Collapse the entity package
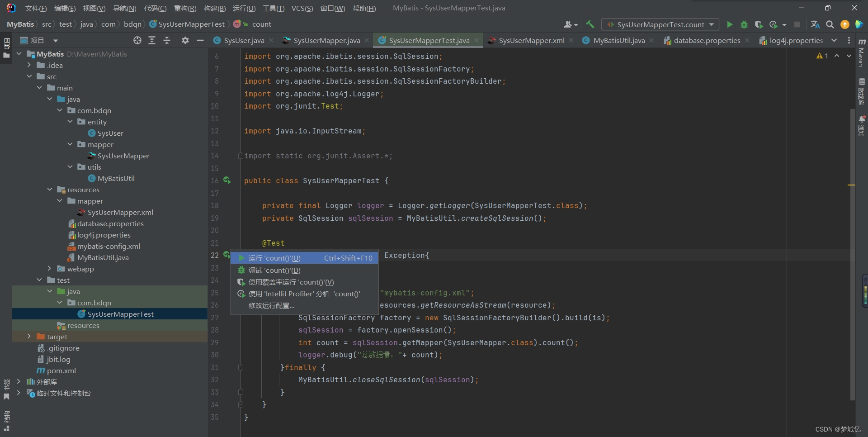 point(70,122)
